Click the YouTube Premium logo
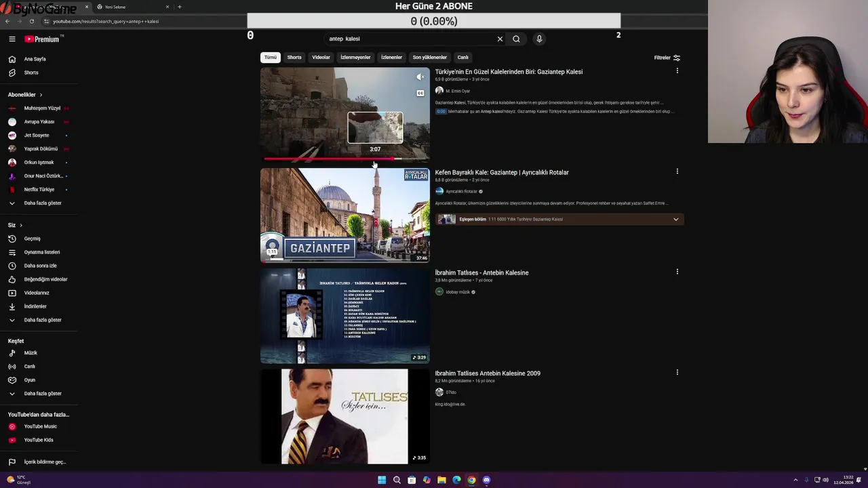The image size is (868, 488). [x=42, y=39]
